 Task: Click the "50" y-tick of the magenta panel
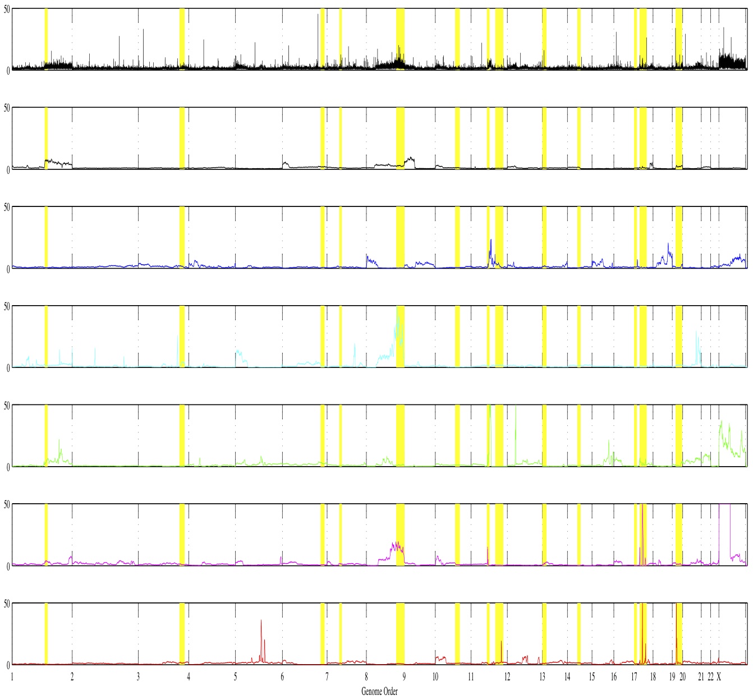click(x=7, y=504)
